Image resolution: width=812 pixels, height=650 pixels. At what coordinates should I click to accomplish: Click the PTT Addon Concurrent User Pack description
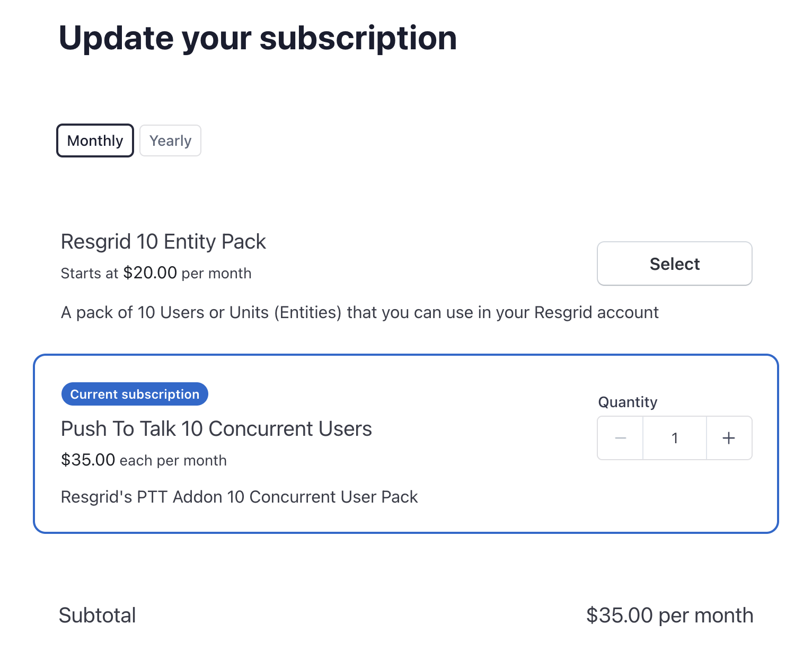coord(239,497)
